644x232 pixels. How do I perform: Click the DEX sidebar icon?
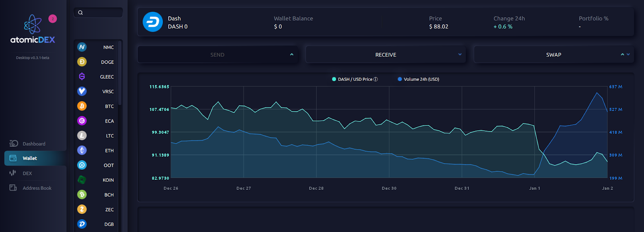[x=13, y=173]
